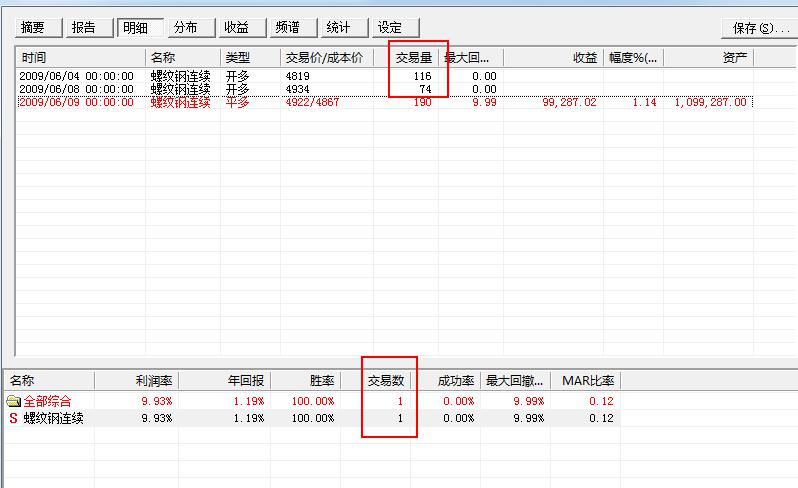Sort by the 名称 column header in detail list

(183, 58)
